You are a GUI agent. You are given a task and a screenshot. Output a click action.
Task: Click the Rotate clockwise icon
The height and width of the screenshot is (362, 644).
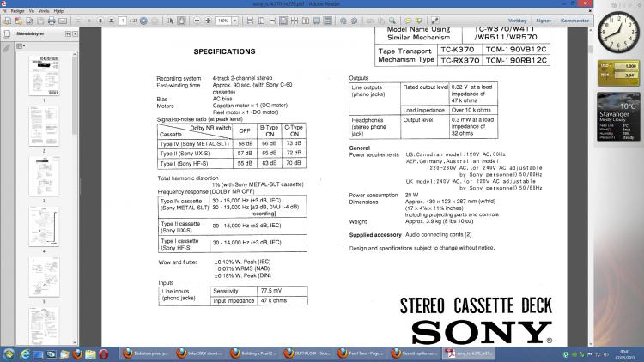coord(354,21)
